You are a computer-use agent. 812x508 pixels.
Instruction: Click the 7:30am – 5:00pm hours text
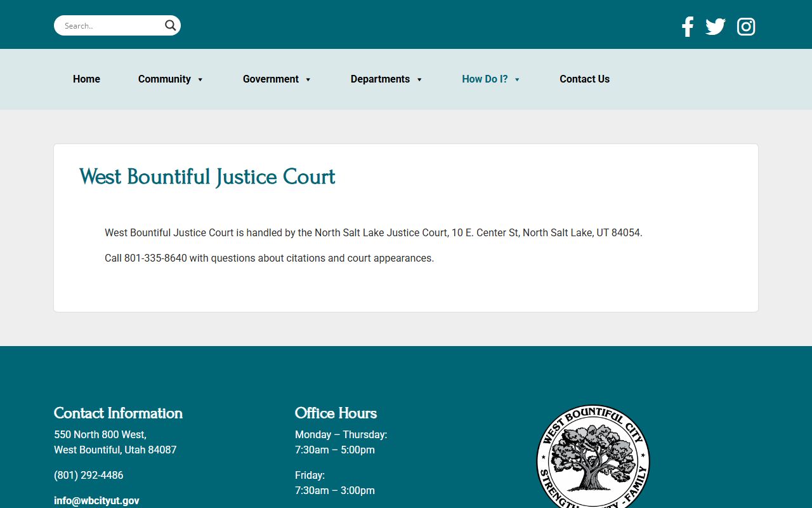click(x=335, y=450)
